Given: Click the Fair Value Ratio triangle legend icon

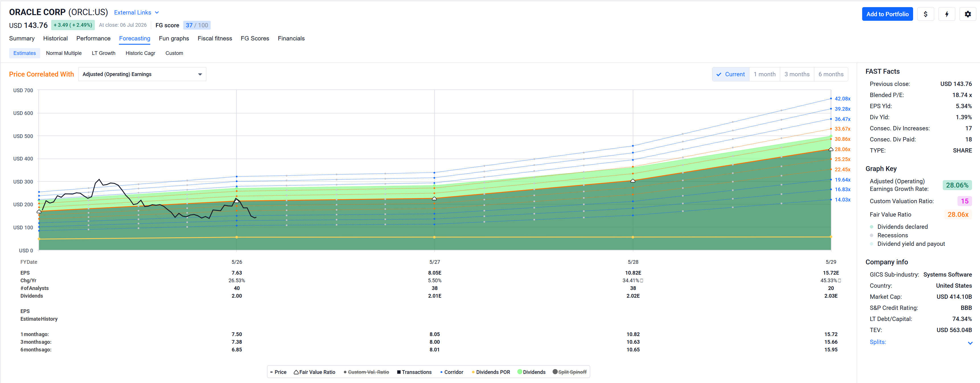Looking at the screenshot, I should (x=296, y=372).
